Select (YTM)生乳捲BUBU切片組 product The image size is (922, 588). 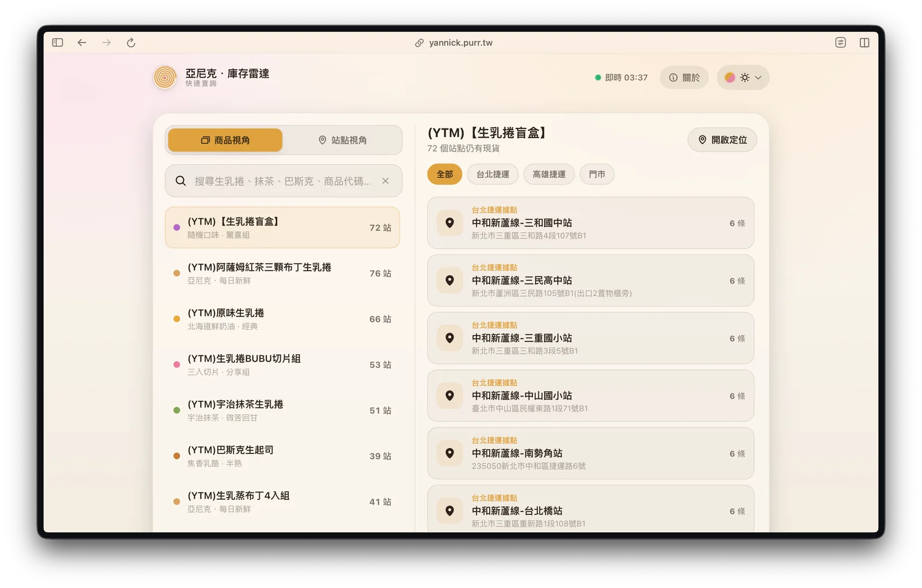(x=282, y=365)
